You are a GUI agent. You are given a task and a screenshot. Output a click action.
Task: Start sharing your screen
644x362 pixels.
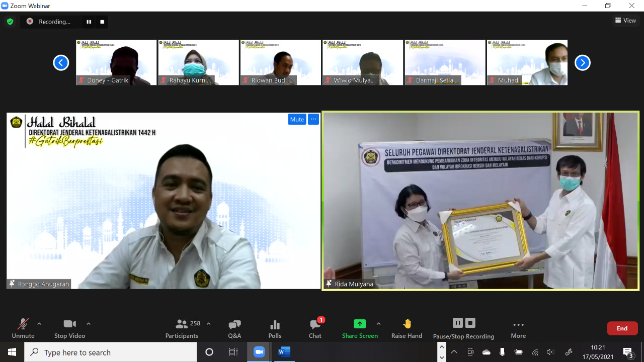(x=359, y=327)
